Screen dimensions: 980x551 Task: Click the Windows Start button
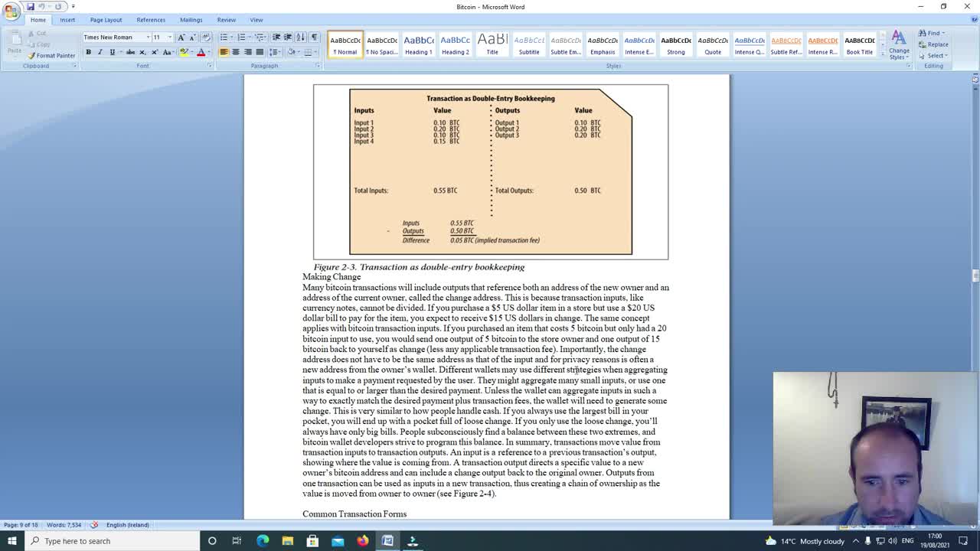[11, 541]
